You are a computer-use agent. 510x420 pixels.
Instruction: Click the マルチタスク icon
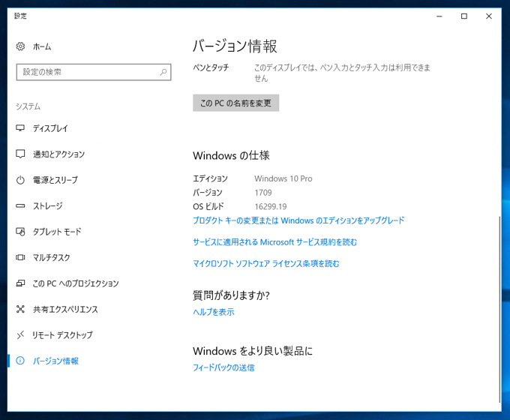[20, 257]
